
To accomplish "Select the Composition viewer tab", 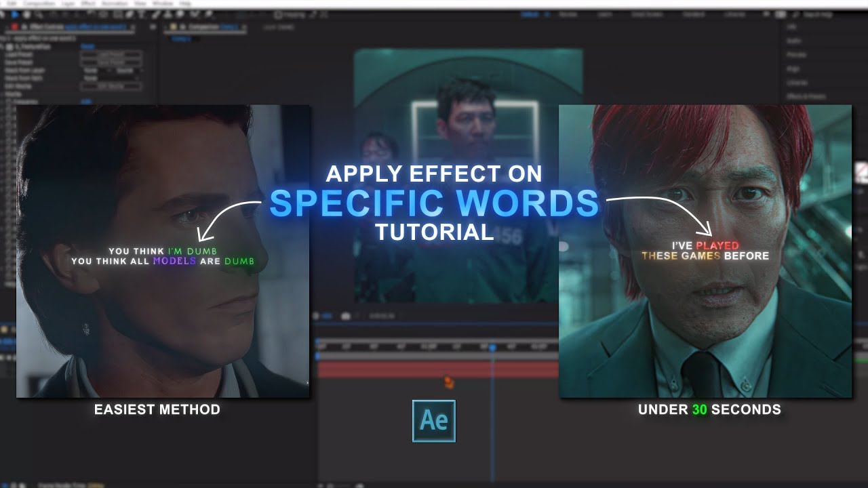I will pyautogui.click(x=203, y=27).
